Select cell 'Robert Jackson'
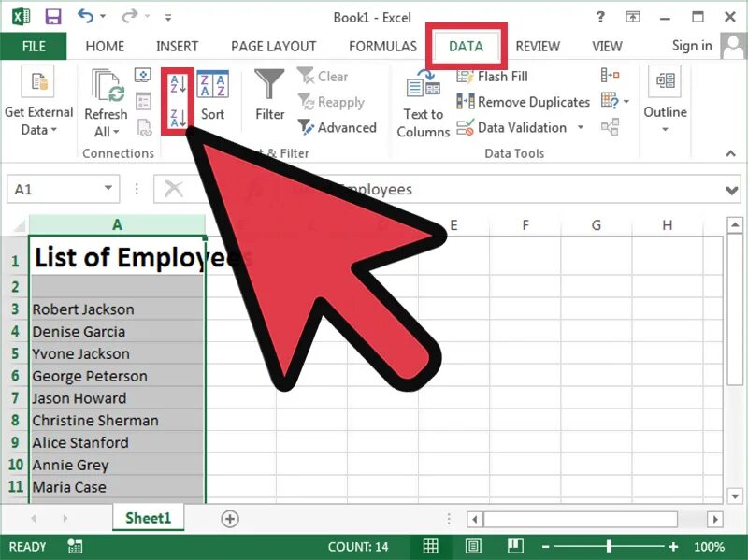The width and height of the screenshot is (748, 560). pyautogui.click(x=118, y=309)
